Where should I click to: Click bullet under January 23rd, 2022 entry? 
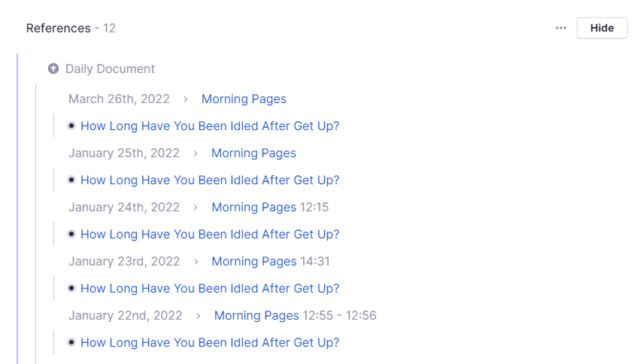71,288
